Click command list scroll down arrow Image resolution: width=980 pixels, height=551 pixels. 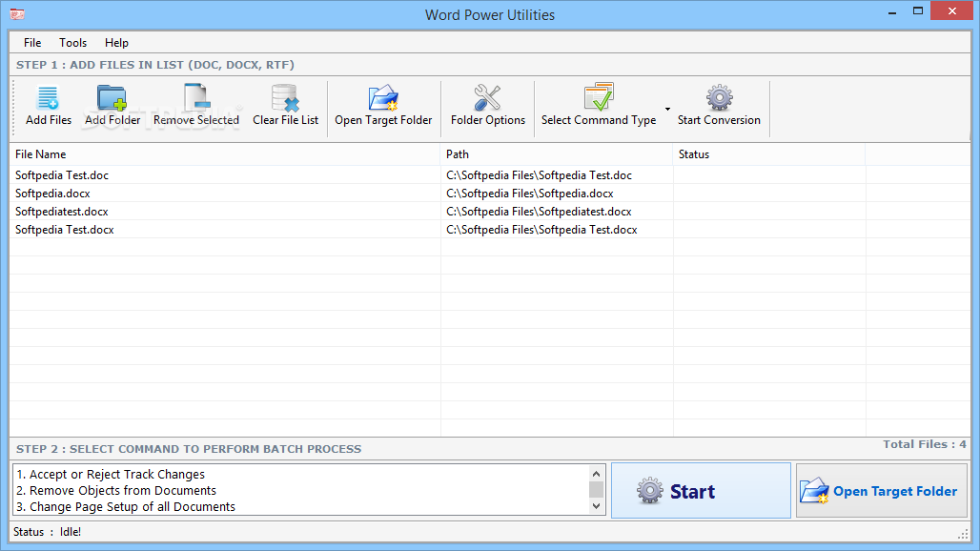pos(596,506)
